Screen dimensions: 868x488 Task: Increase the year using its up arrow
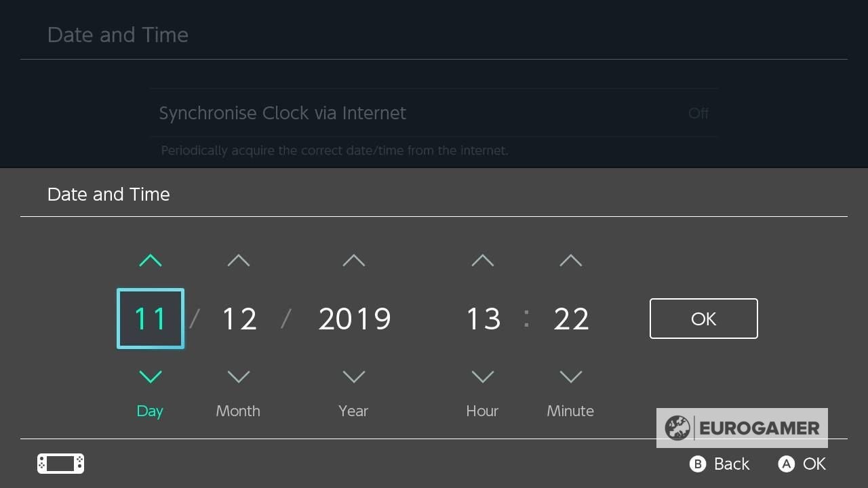point(354,261)
